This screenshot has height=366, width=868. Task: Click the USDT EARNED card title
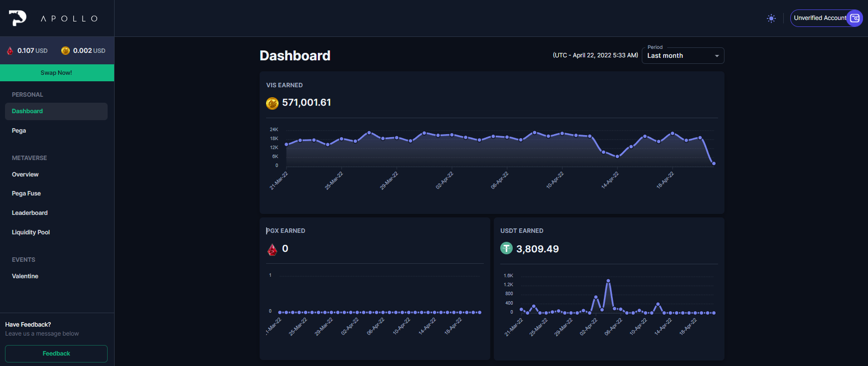522,231
